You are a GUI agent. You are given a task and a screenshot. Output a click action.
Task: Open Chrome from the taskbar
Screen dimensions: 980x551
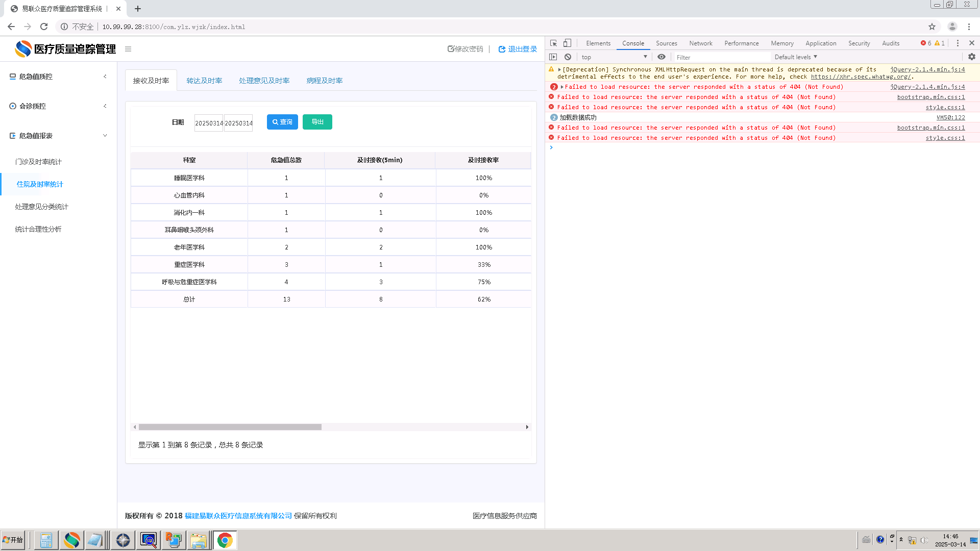[x=225, y=540]
